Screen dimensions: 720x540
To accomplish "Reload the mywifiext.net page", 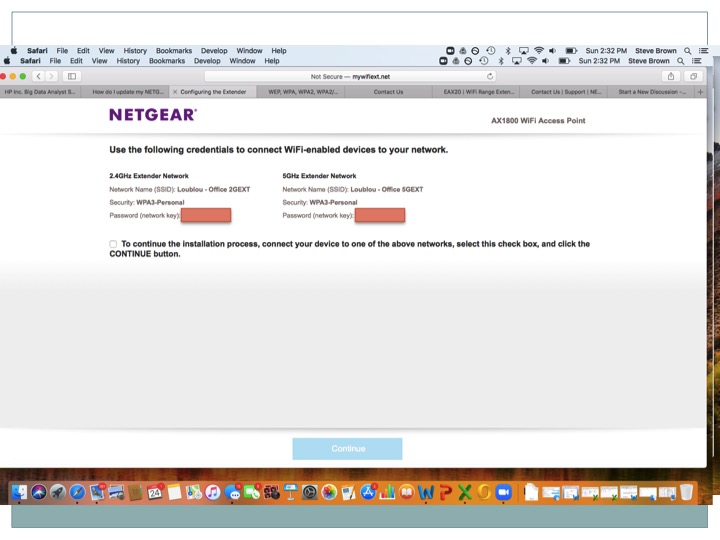I will pos(490,76).
